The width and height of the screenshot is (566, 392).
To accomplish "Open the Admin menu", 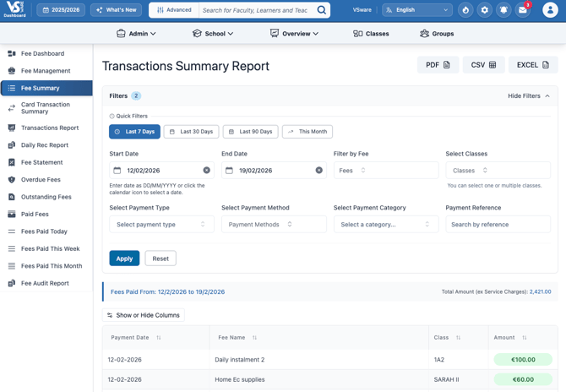I will point(136,34).
